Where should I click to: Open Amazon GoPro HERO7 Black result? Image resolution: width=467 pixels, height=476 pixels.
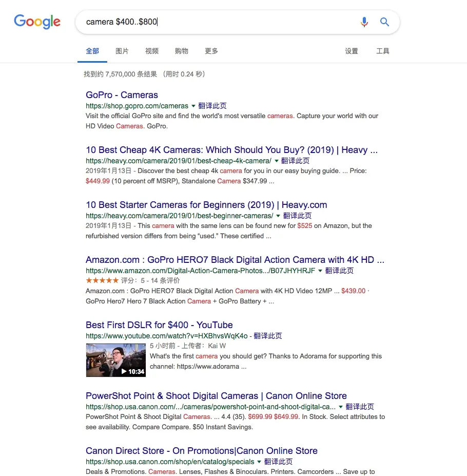pyautogui.click(x=235, y=259)
